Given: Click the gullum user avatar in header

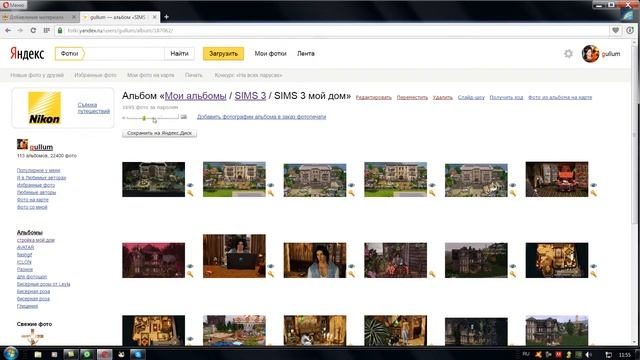Looking at the screenshot, I should pos(590,53).
